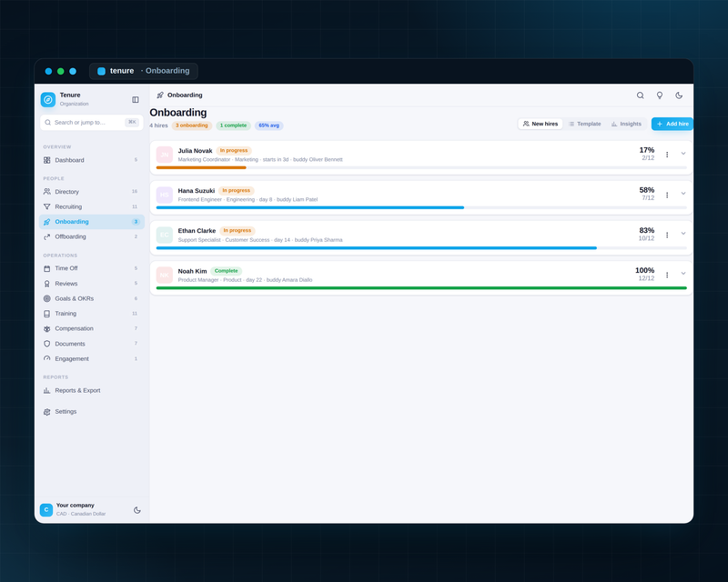Switch to New hires tab
The width and height of the screenshot is (728, 582).
540,124
